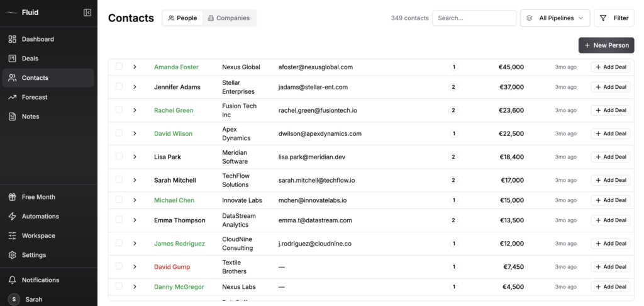Screen dimensions: 644x306
Task: Click the Deals kanban icon
Action: [12, 59]
